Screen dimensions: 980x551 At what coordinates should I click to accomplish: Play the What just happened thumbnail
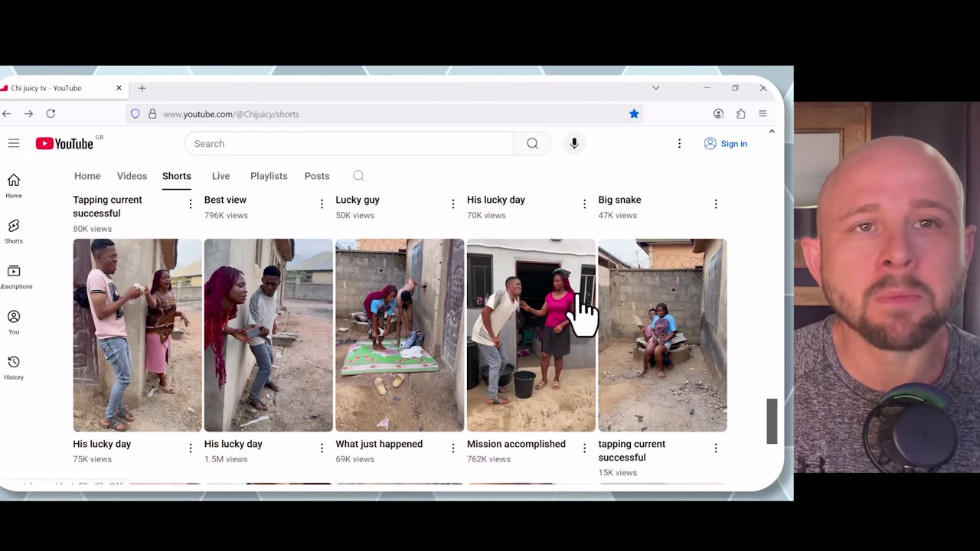(x=400, y=335)
